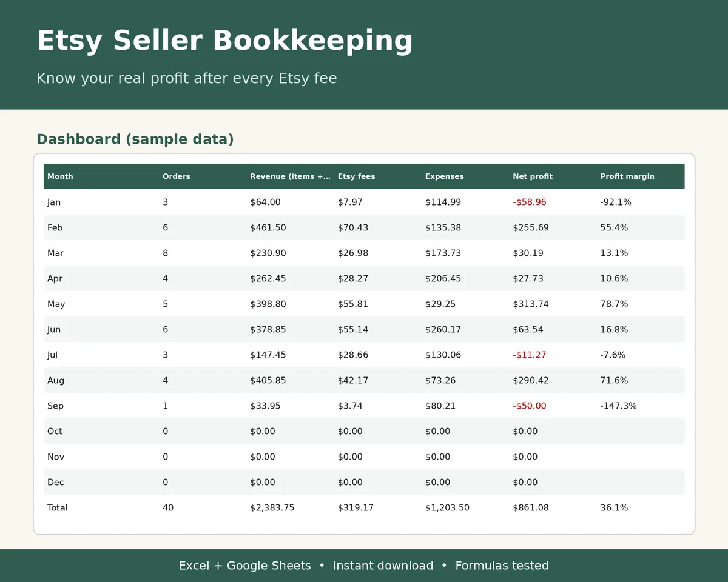
Task: Click the Expenses column header
Action: [444, 176]
